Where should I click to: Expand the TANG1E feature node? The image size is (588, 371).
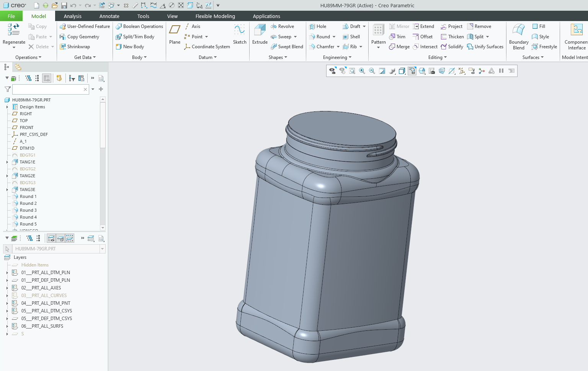click(7, 162)
